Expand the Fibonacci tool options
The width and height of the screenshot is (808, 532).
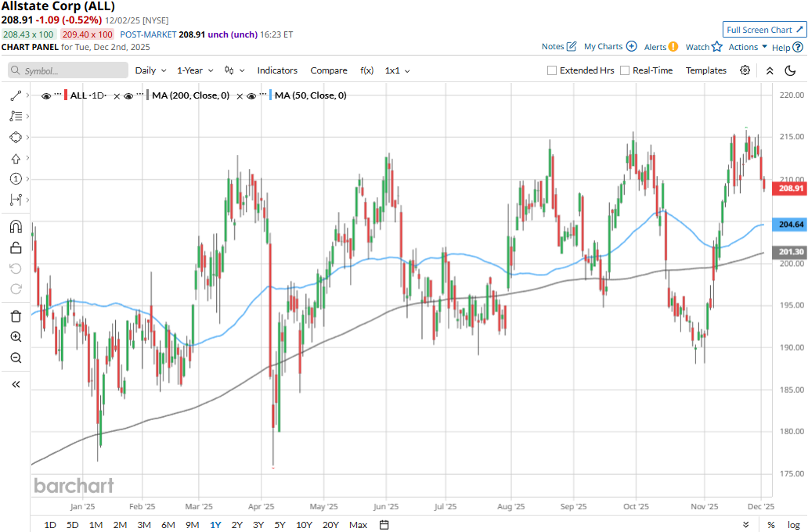[27, 117]
